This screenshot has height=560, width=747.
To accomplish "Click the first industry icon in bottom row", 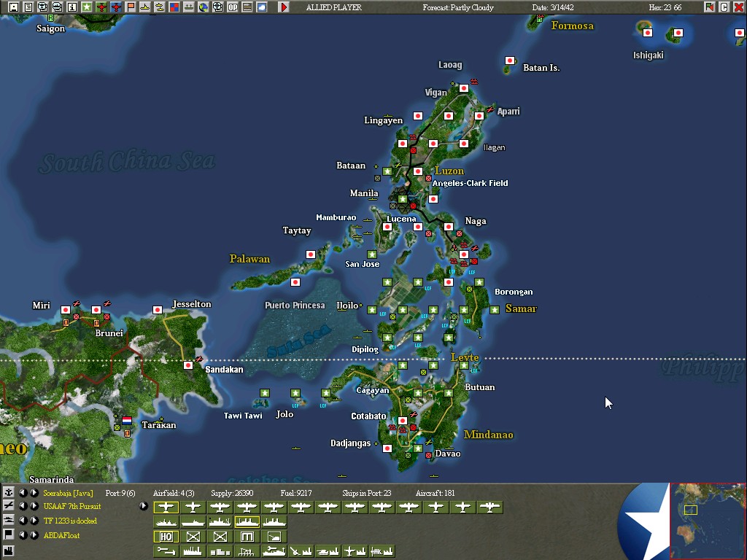I will point(166,551).
